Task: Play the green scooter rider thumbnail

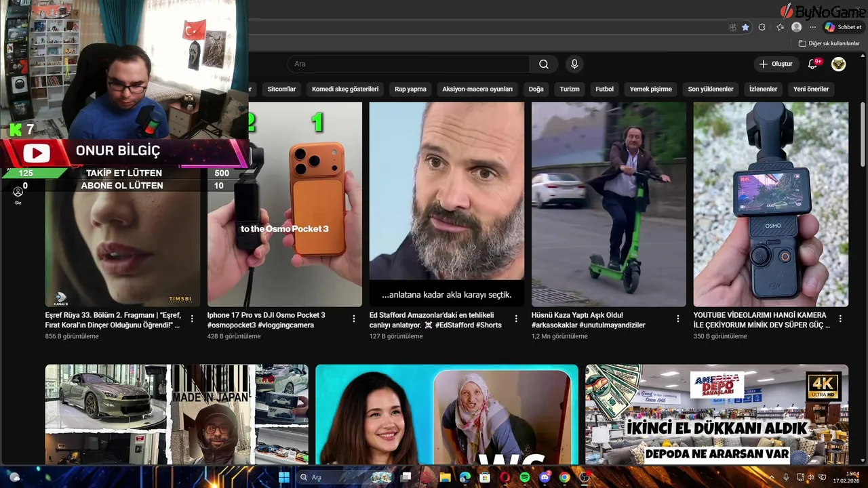Action: pyautogui.click(x=609, y=205)
